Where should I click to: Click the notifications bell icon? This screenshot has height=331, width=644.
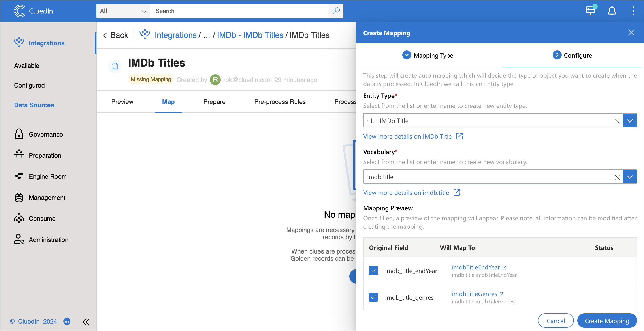point(612,11)
